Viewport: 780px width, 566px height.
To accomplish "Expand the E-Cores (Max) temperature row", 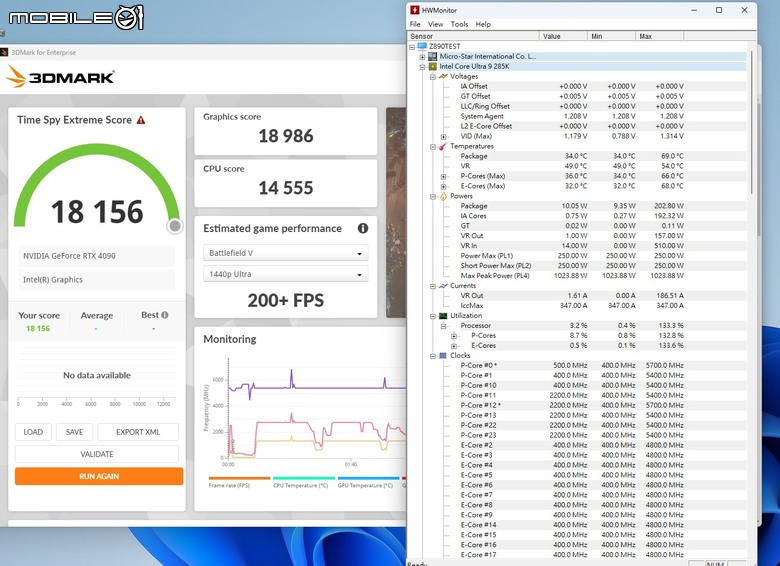I will 443,186.
